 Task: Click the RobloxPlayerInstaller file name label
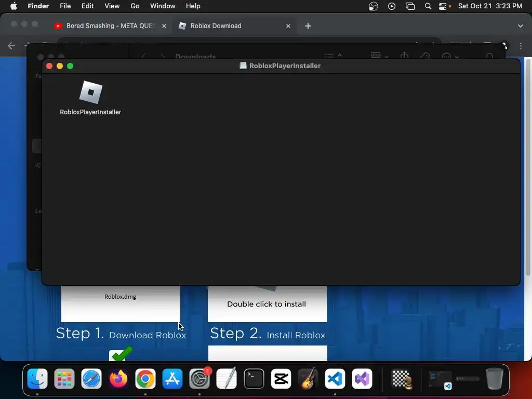tap(90, 112)
